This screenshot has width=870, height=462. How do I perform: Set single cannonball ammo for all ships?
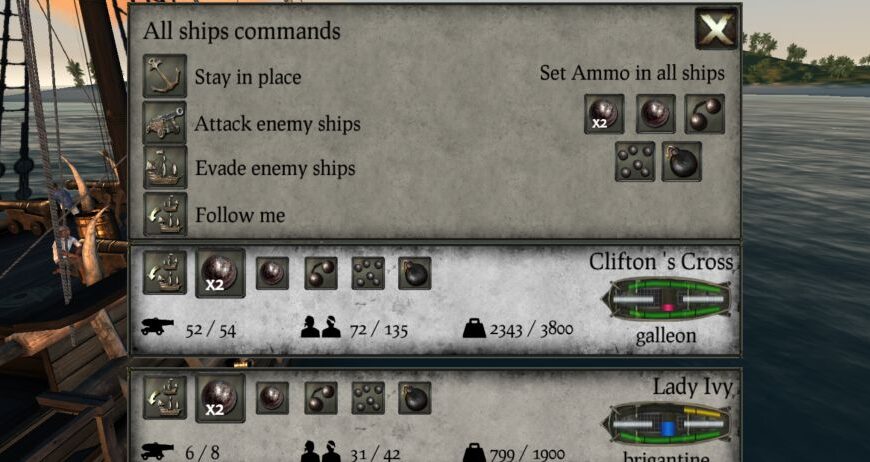click(x=655, y=114)
